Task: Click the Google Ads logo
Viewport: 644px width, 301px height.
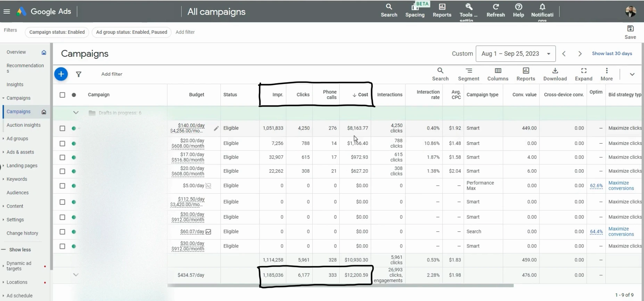Action: click(44, 11)
